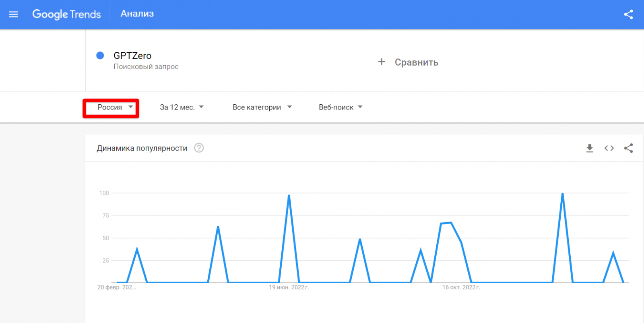644x323 pixels.
Task: Click the highest chart peak at 100
Action: tap(562, 194)
